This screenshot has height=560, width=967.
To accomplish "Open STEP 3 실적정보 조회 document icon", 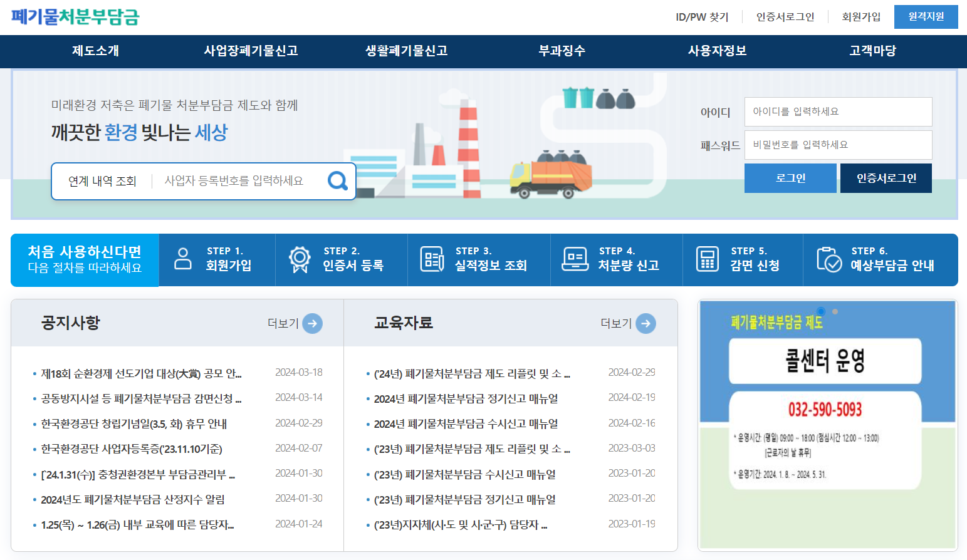I will pos(432,259).
